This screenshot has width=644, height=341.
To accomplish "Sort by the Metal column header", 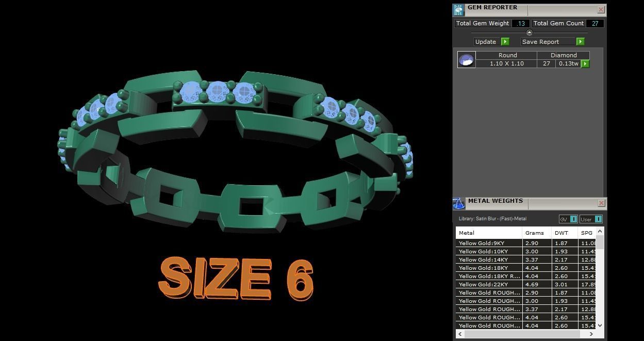I will [x=489, y=233].
